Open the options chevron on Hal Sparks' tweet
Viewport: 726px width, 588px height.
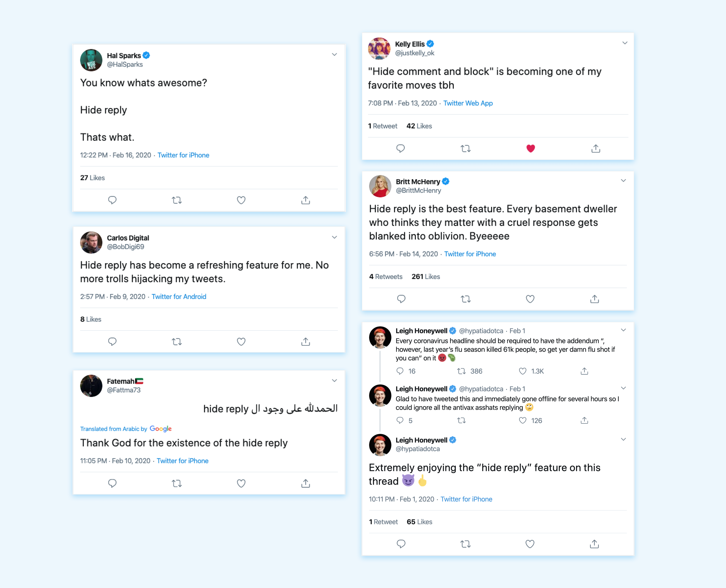point(334,54)
